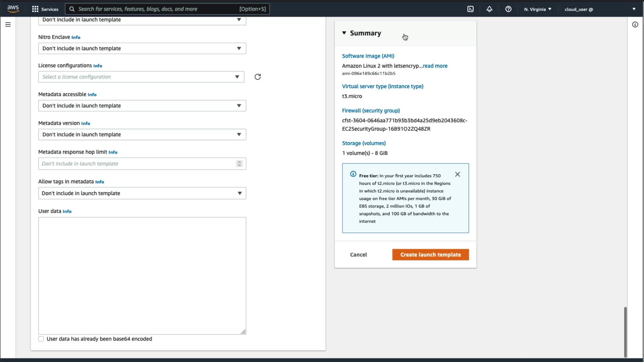Launch the CloudShell terminal icon
The image size is (644, 362).
(470, 9)
